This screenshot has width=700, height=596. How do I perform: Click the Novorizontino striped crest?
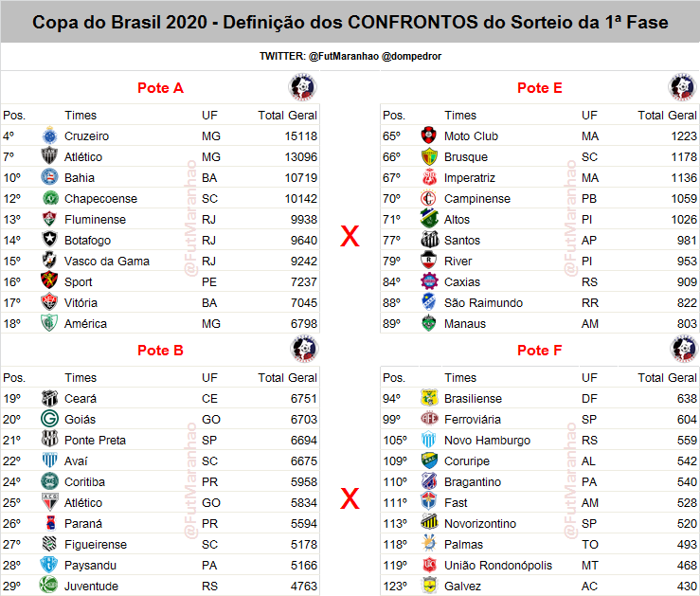point(429,523)
